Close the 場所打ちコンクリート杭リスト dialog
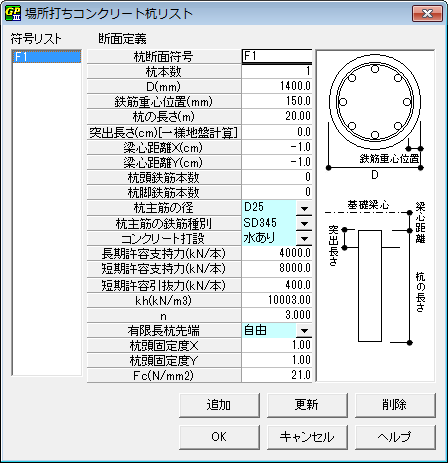 (x=428, y=14)
